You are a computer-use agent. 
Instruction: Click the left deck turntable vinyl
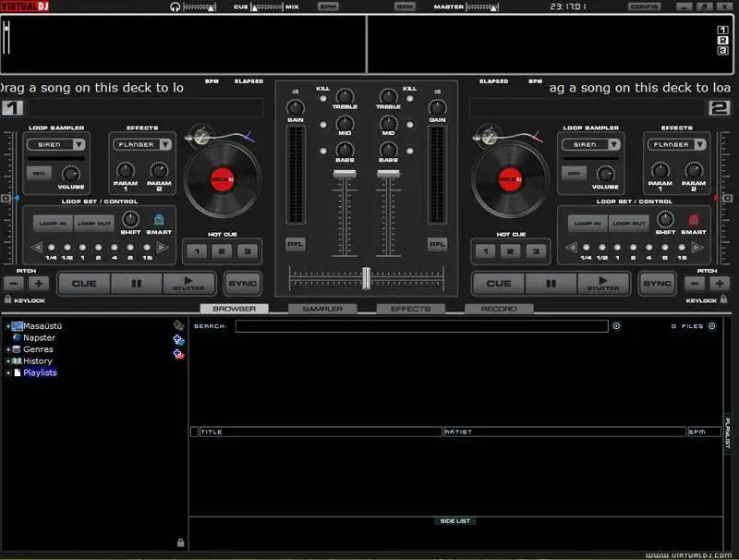pos(220,177)
